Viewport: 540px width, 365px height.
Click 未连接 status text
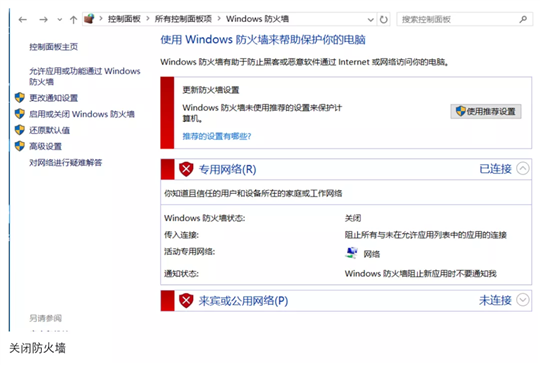click(495, 301)
